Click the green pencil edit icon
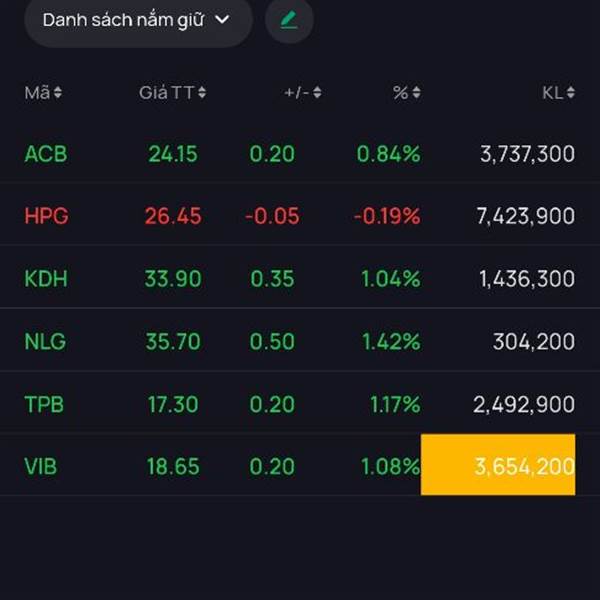 [x=289, y=20]
